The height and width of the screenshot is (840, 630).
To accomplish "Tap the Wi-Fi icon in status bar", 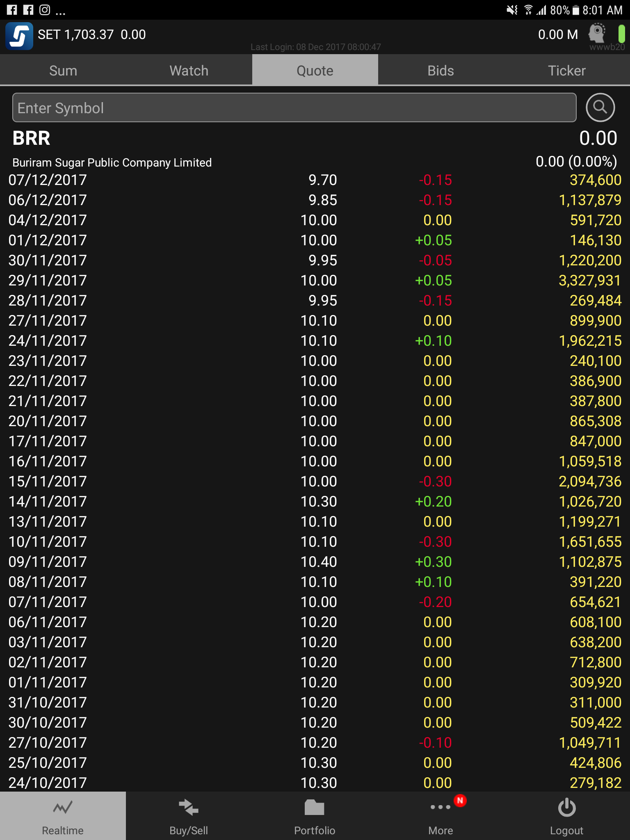I will pos(529,10).
